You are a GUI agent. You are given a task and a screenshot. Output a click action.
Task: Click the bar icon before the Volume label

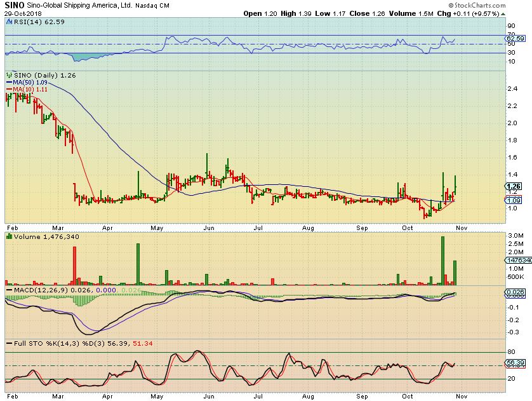[x=9, y=236]
